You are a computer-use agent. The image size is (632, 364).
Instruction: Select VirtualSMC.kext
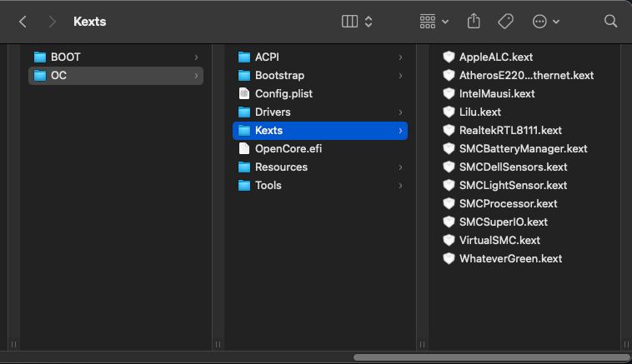tap(499, 241)
